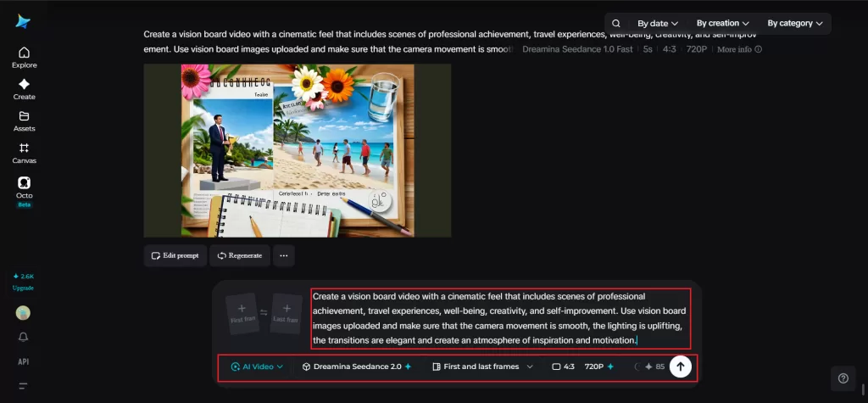Open the notifications bell
The height and width of the screenshot is (403, 868).
[23, 337]
